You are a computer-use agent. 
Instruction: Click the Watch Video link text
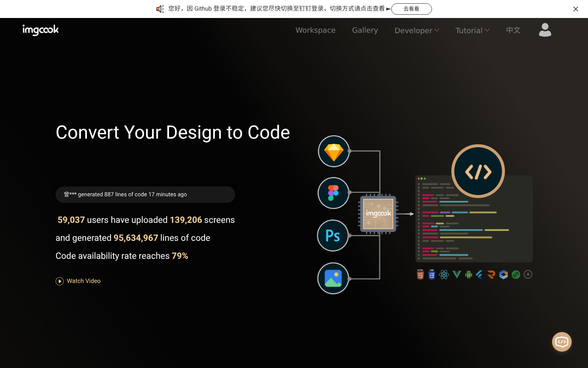click(84, 281)
